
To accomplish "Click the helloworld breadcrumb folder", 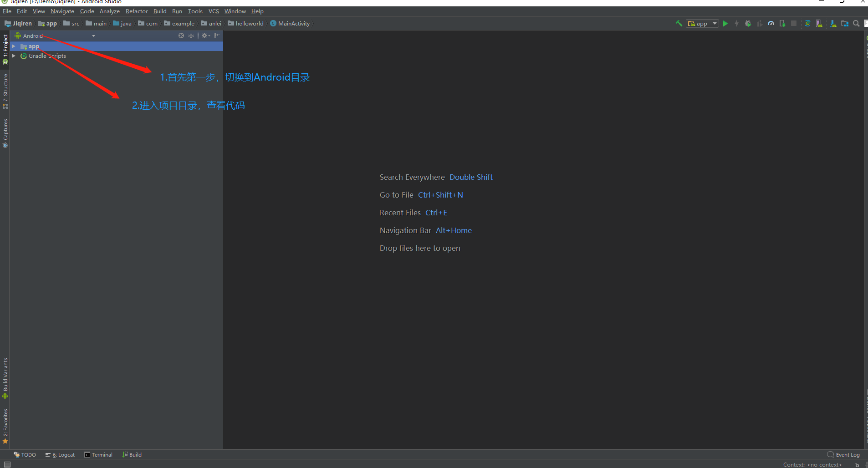I will [245, 23].
